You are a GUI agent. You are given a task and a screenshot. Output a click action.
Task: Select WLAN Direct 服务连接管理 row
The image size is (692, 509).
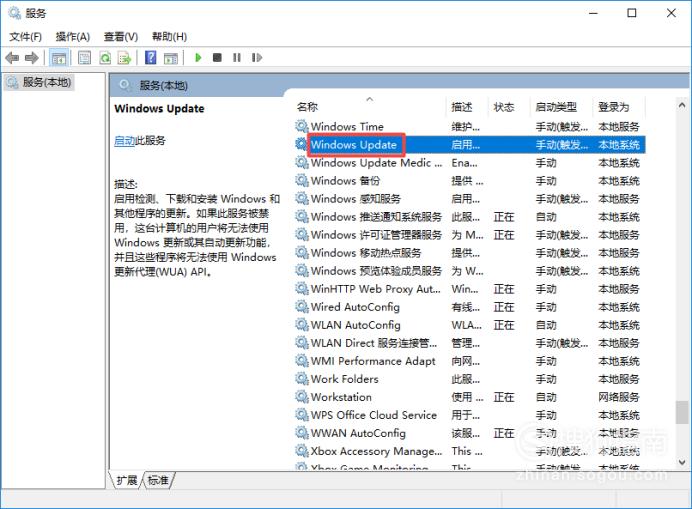pos(469,343)
